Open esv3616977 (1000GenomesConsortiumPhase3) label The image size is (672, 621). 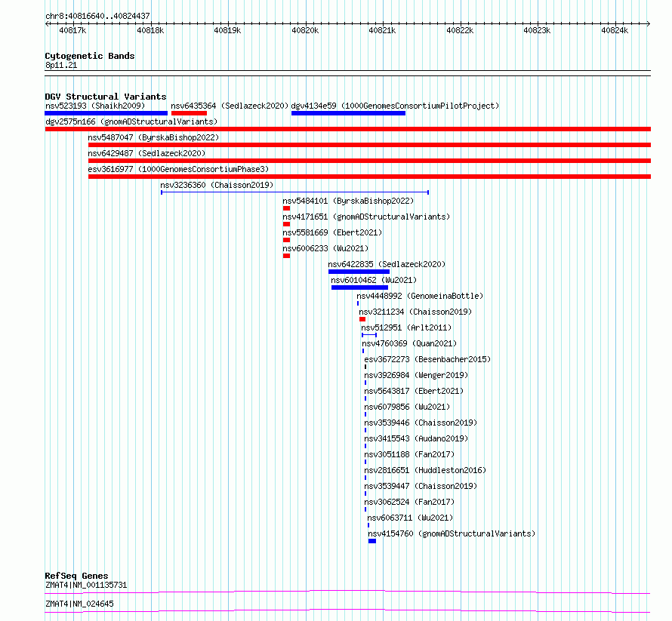click(x=178, y=169)
